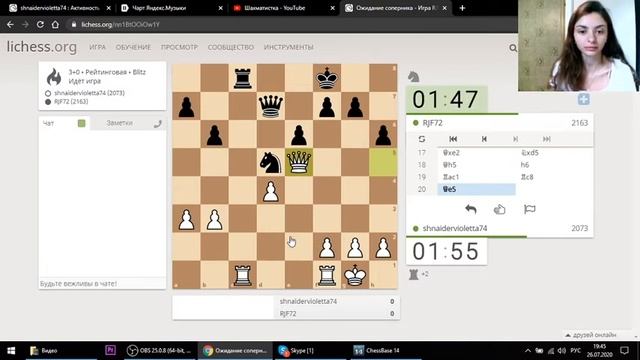Screen dimensions: 640x360
Task: Switch to the Заметки tab
Action: [x=120, y=123]
